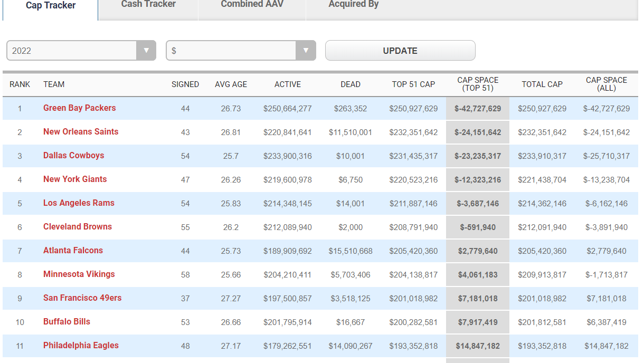Viewport: 644px width, 363px height.
Task: Switch to the Cap Tracker tab
Action: click(51, 5)
